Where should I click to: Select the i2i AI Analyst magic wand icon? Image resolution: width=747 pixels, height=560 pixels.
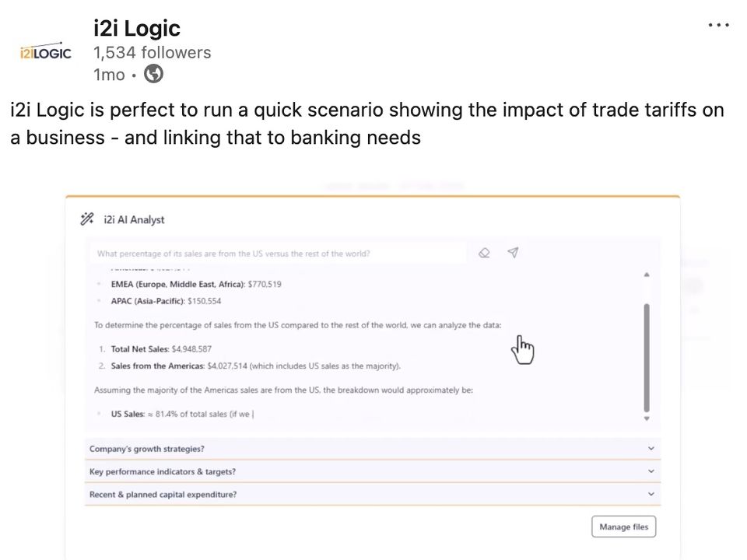(86, 219)
